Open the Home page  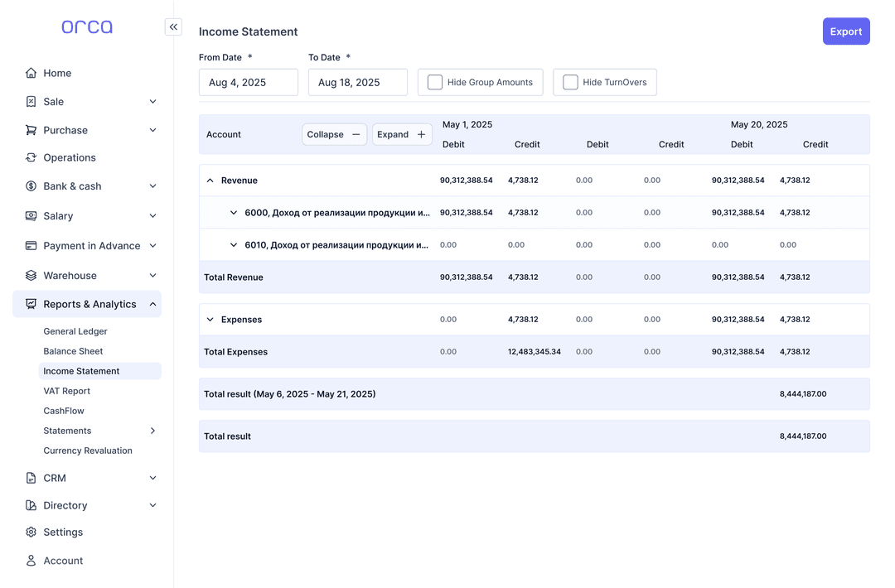pyautogui.click(x=30, y=73)
